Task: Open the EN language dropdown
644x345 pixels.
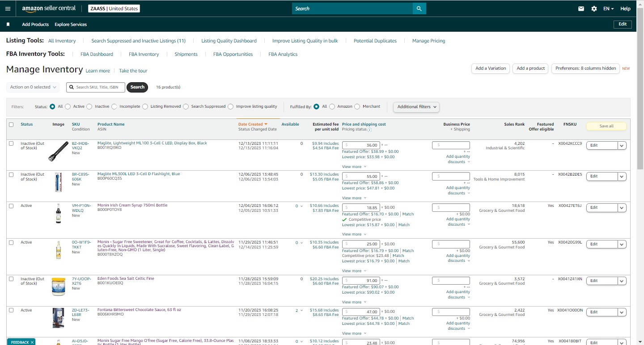Action: coord(608,8)
